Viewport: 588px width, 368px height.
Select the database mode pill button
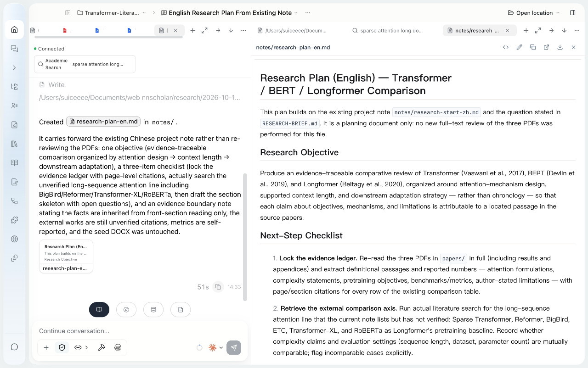(153, 310)
